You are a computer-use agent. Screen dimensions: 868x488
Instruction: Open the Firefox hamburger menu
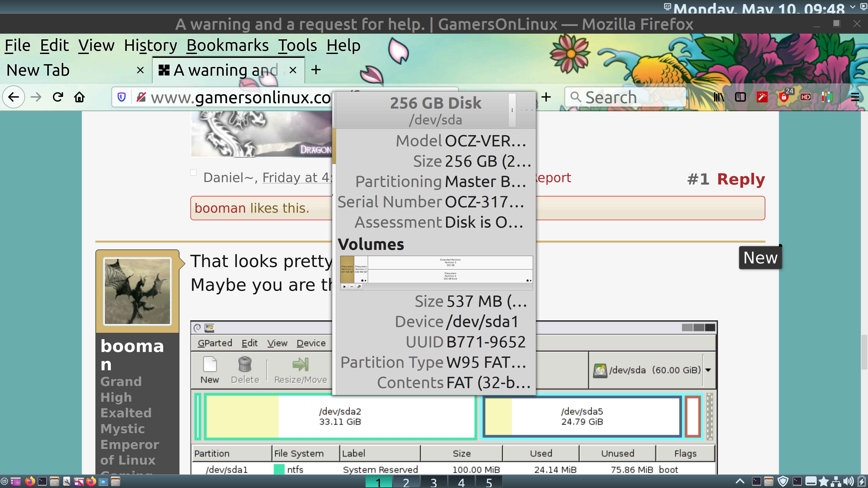(855, 97)
